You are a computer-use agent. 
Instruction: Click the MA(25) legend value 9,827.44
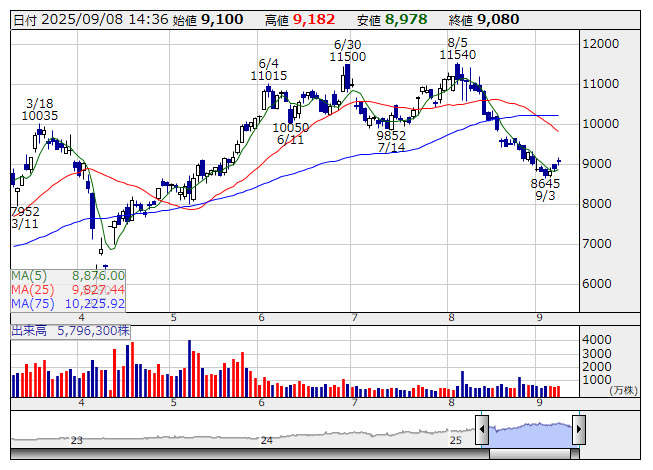point(98,289)
